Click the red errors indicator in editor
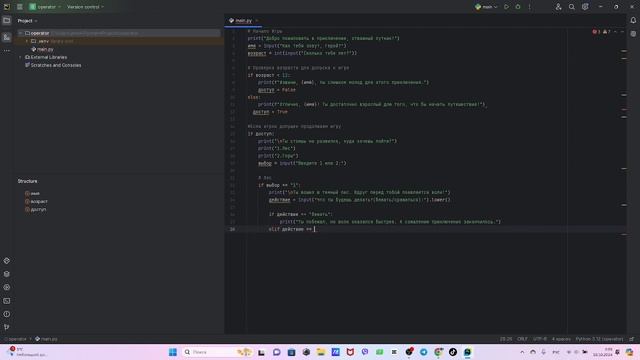The image size is (640, 360). (x=596, y=31)
